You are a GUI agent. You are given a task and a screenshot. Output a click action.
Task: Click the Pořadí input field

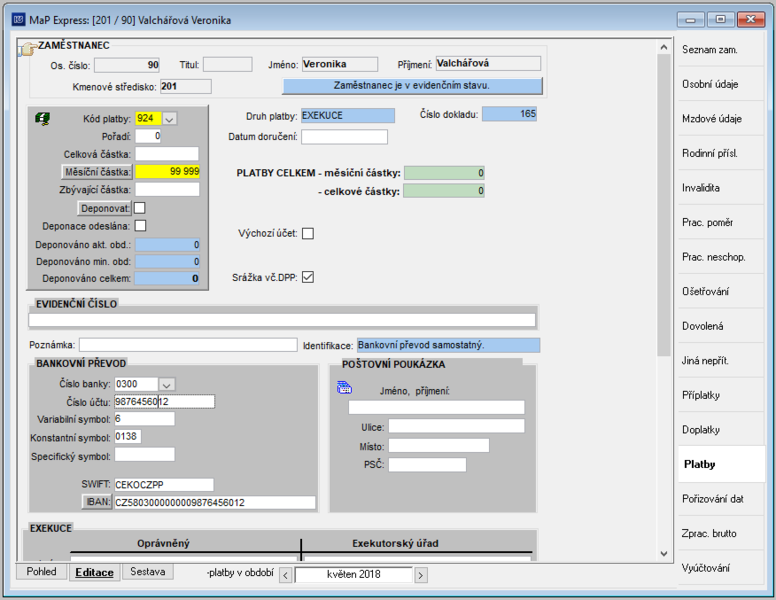click(x=148, y=136)
